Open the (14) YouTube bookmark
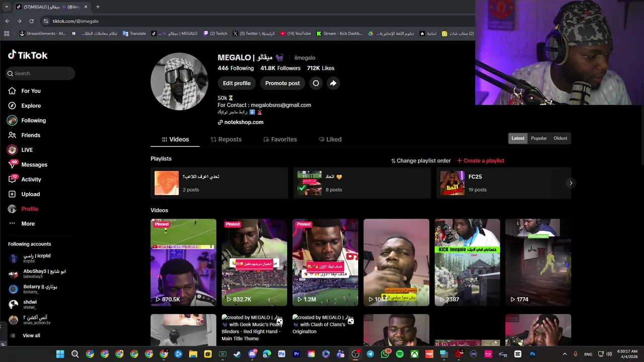Viewport: 644px width, 362px height. coord(295,34)
